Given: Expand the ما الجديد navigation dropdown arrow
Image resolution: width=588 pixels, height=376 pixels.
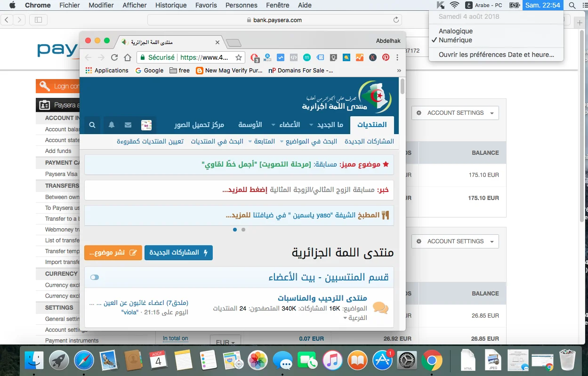Looking at the screenshot, I should pyautogui.click(x=311, y=125).
